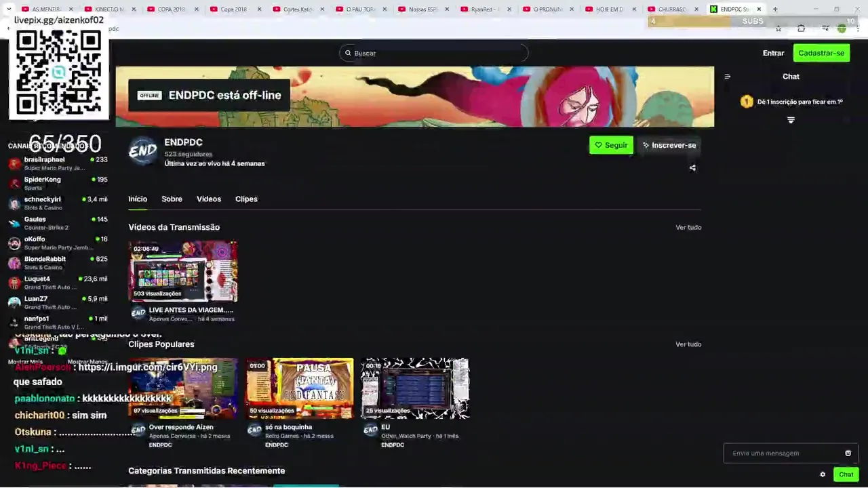The width and height of the screenshot is (868, 488).
Task: Click the Luquet4 channel name
Action: pyautogui.click(x=37, y=279)
